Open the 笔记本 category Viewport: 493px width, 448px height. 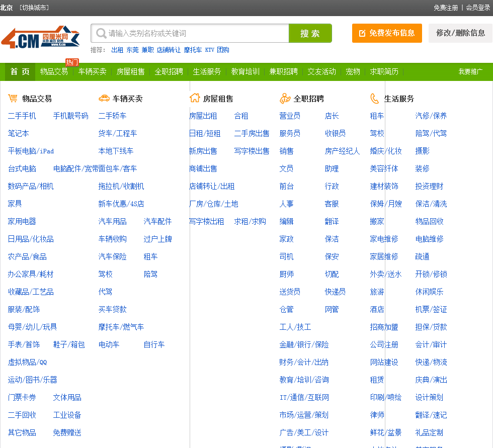click(18, 134)
